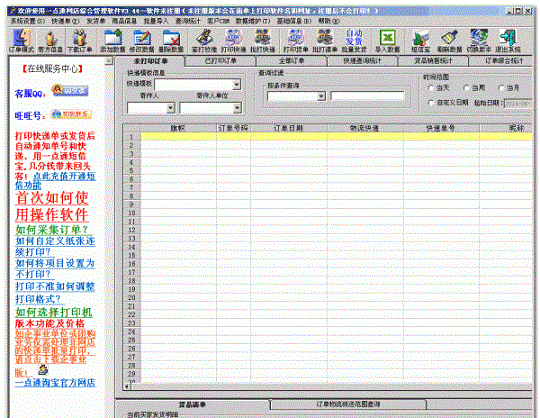540x418 pixels.
Task: Open the 帮助 menu
Action: [329, 21]
